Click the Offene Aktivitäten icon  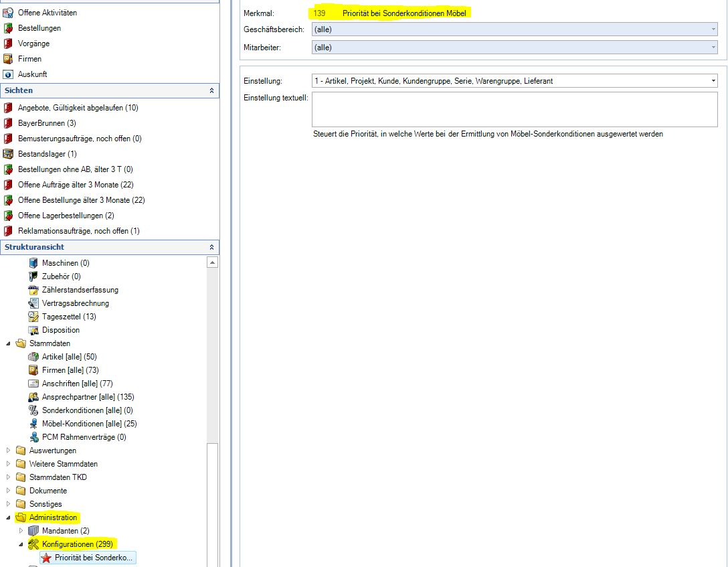point(8,13)
